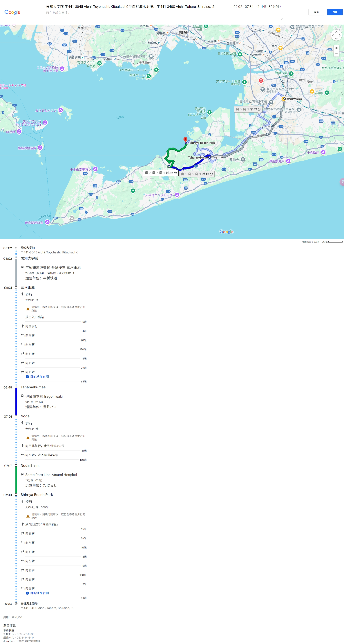Click the 06:48 Taharaeki-mae stop name
Viewport: 344px width, 644px height.
[33, 387]
